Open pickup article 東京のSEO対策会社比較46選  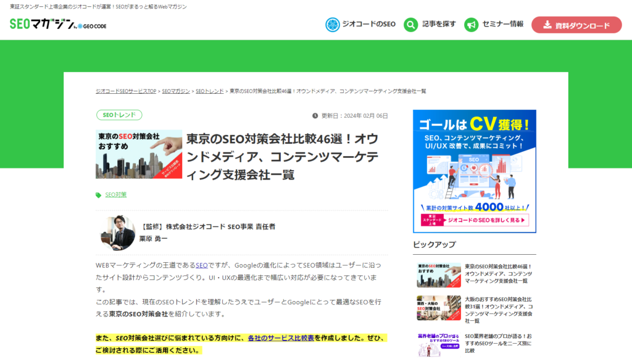point(499,274)
